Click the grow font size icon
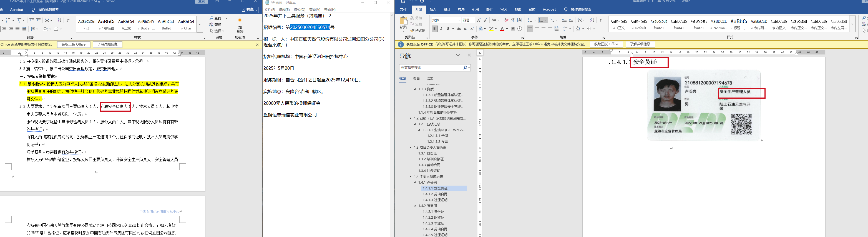The width and height of the screenshot is (868, 237). (479, 20)
